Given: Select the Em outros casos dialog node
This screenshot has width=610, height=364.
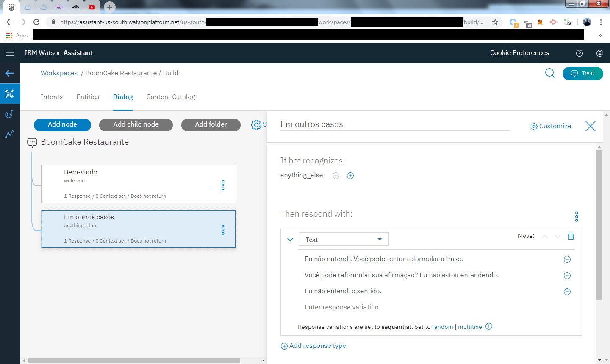Looking at the screenshot, I should (139, 229).
